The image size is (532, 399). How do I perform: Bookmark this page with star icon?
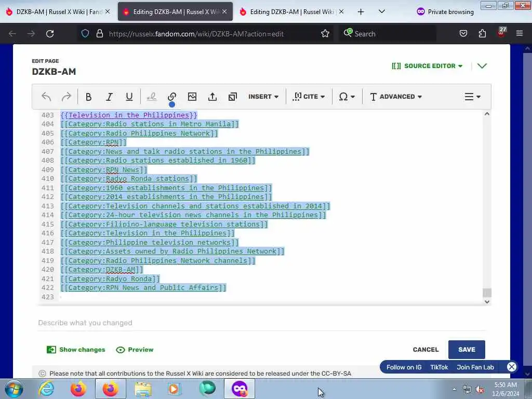pos(325,34)
